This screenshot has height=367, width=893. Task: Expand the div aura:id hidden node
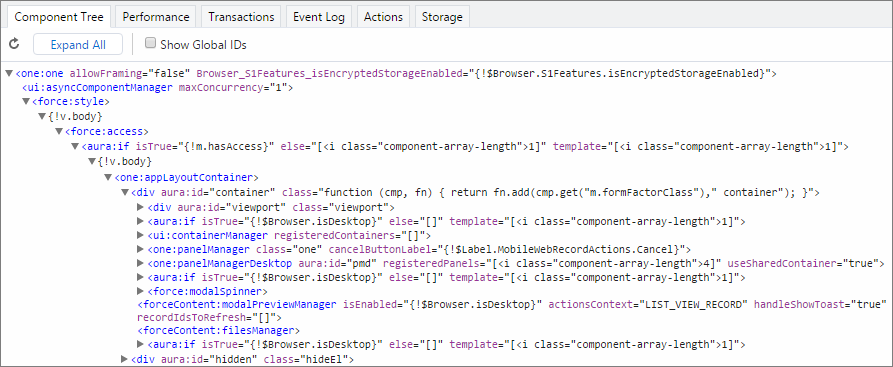point(124,358)
